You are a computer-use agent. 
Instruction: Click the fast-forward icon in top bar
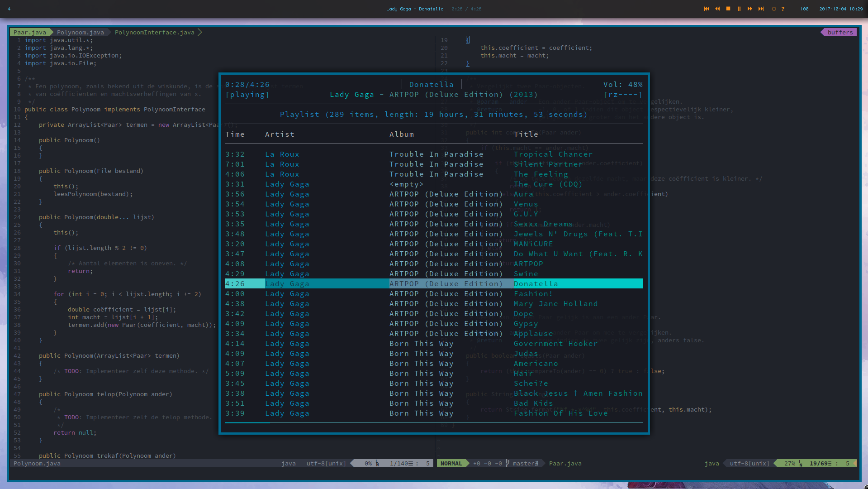(750, 9)
